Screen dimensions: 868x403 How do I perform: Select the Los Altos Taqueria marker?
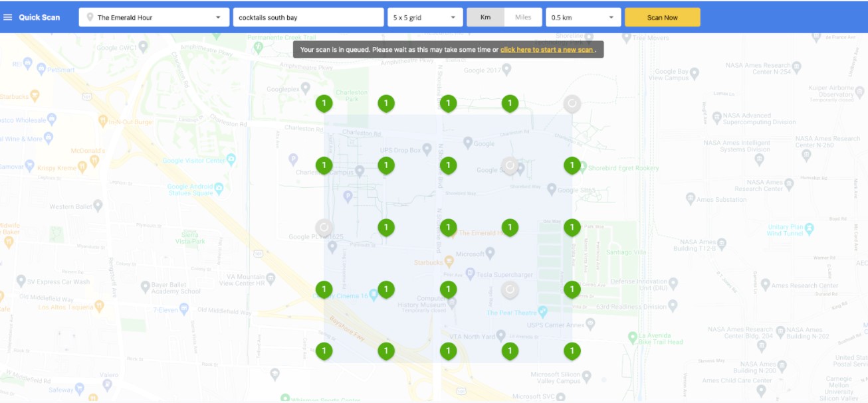coord(99,306)
